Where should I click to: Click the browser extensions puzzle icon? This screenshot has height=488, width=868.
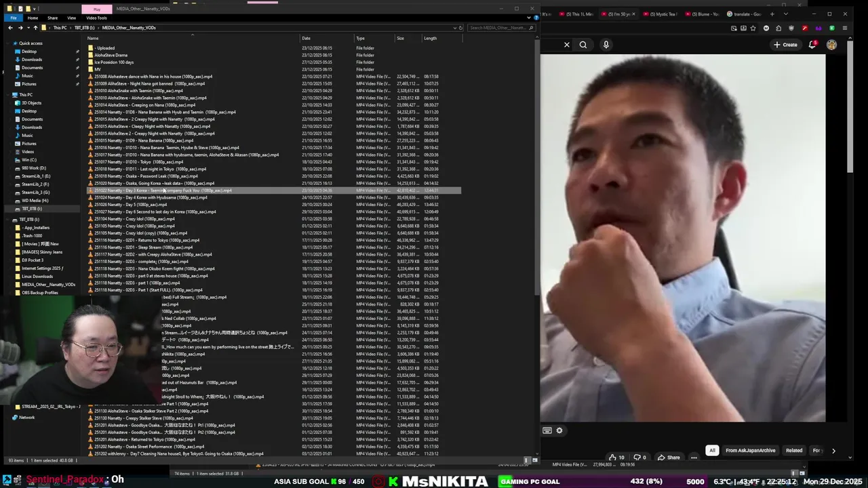[x=778, y=28]
